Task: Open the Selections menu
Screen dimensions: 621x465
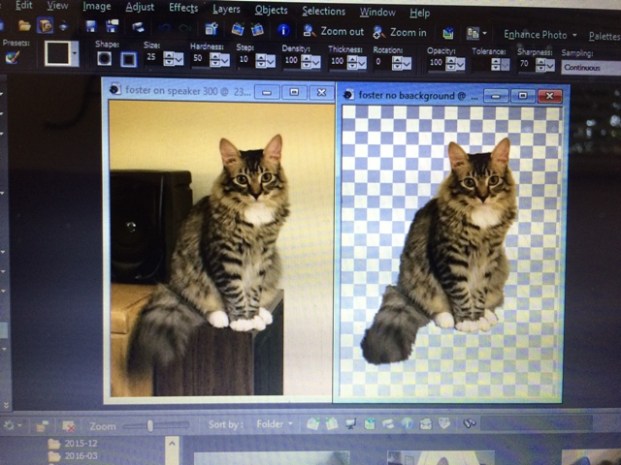Action: (323, 11)
